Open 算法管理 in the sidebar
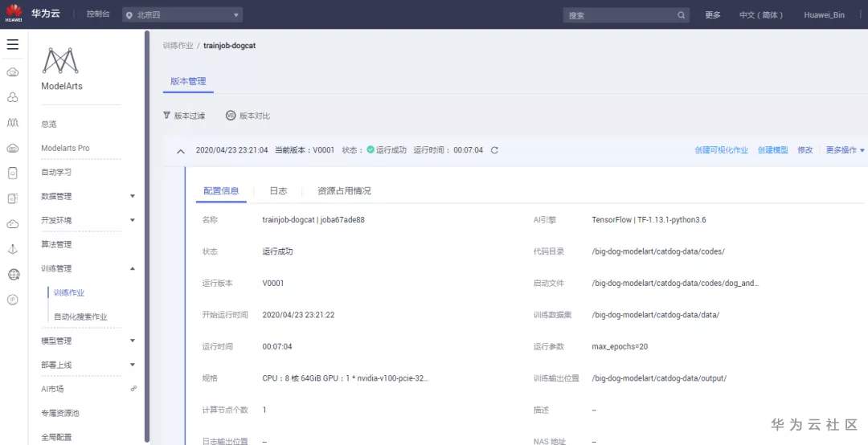Screen dimensions: 868x445 pyautogui.click(x=56, y=244)
